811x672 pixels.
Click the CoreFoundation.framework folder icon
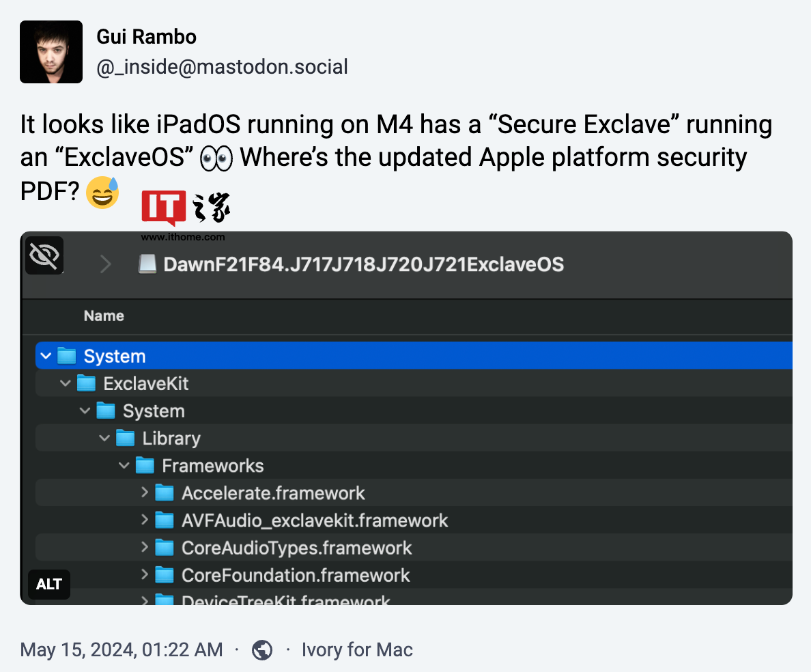165,575
